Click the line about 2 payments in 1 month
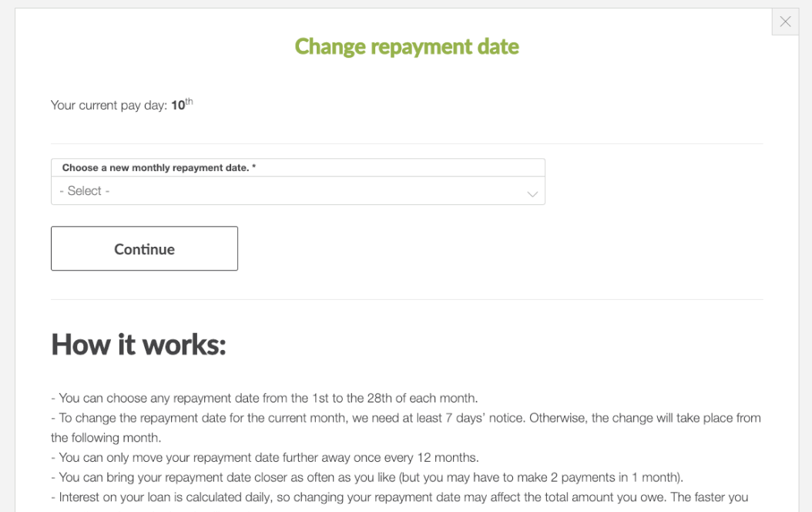812x512 pixels. click(367, 477)
